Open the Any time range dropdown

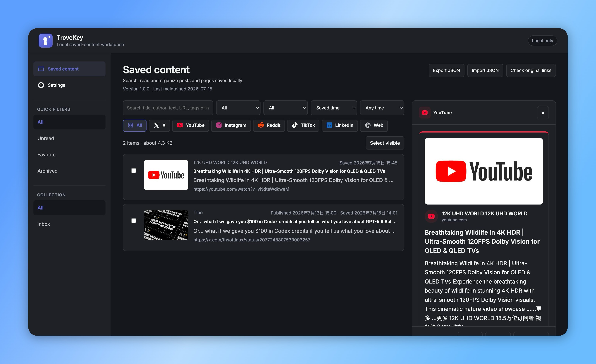click(382, 108)
